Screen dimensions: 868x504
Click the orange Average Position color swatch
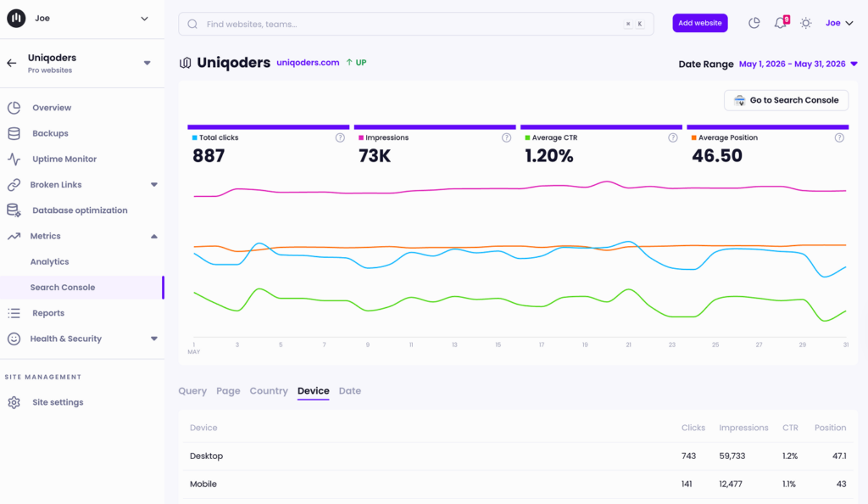coord(693,138)
